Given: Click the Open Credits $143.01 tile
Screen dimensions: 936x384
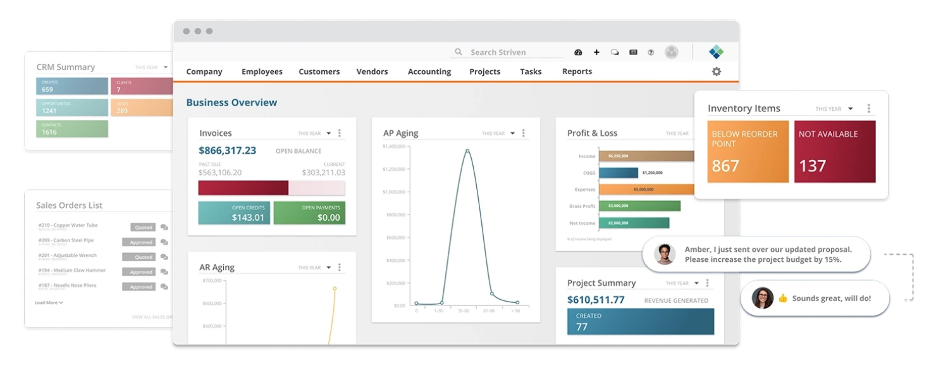Looking at the screenshot, I should click(234, 213).
